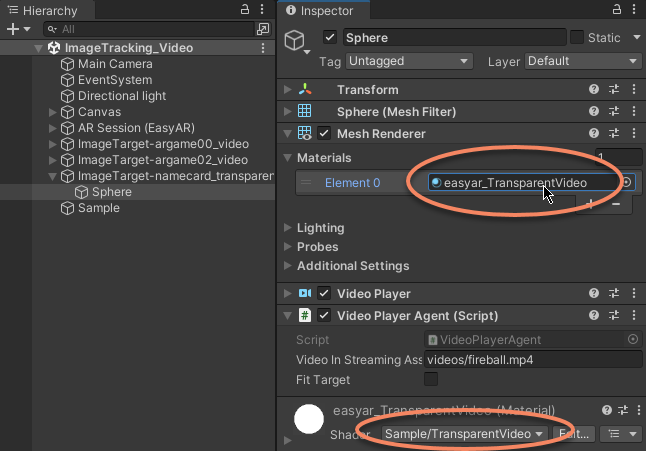
Task: Open Mesh Renderer preset selector
Action: point(613,134)
